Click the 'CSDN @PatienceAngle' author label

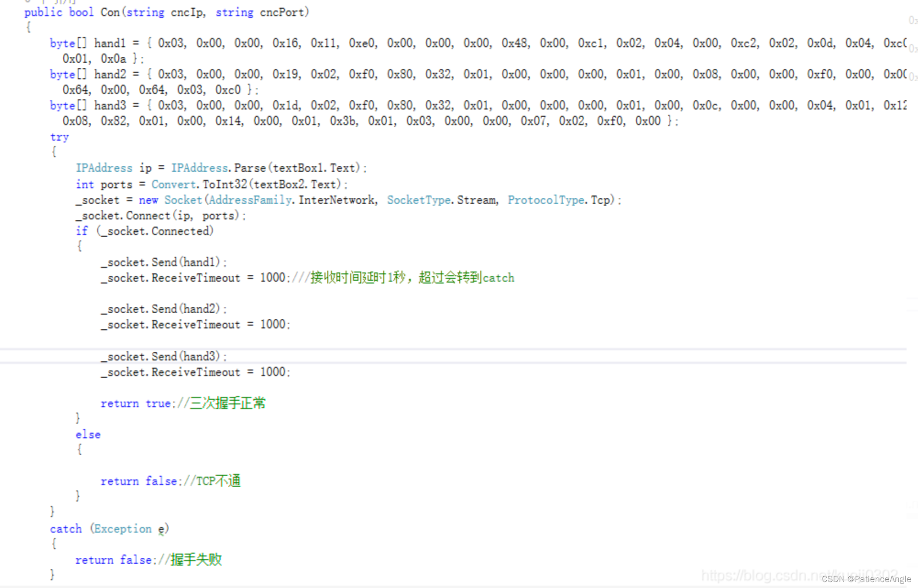866,579
